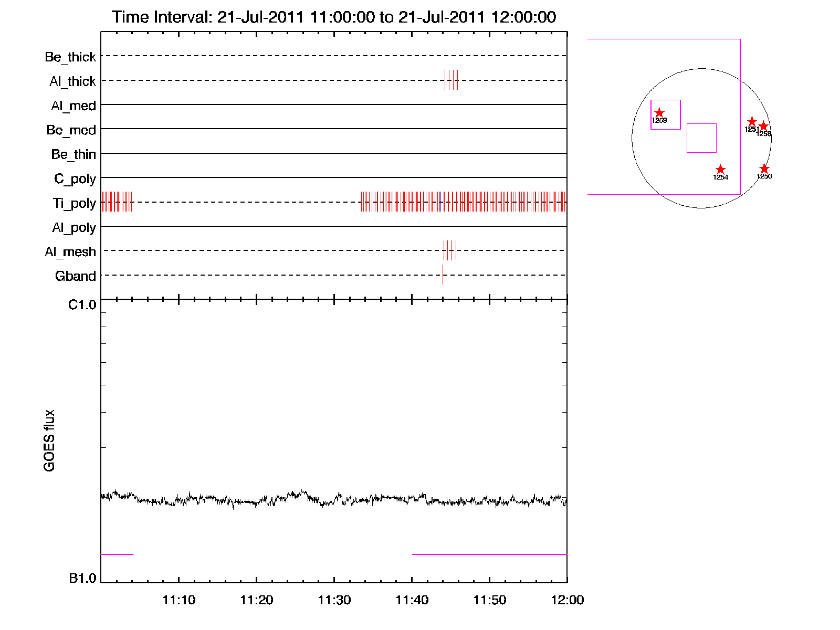Click the C1.0 flux level label
Viewport: 840px width, 630px height.
(82, 305)
